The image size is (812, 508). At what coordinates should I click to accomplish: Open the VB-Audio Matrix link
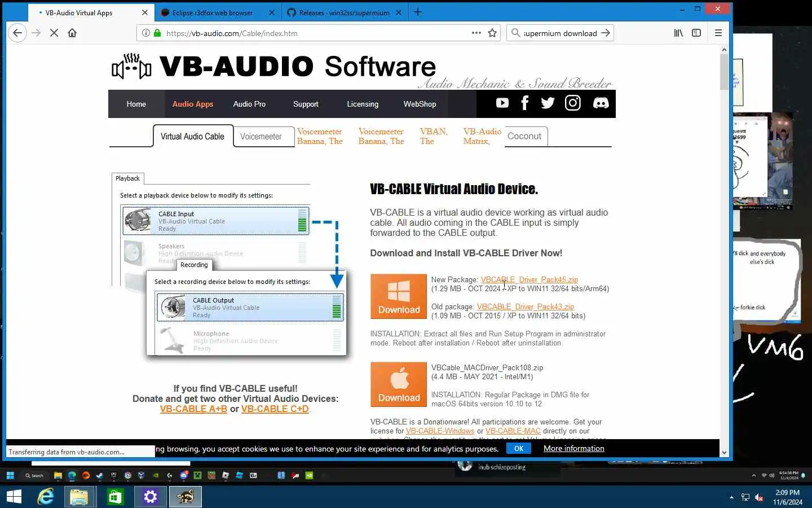[x=482, y=136]
